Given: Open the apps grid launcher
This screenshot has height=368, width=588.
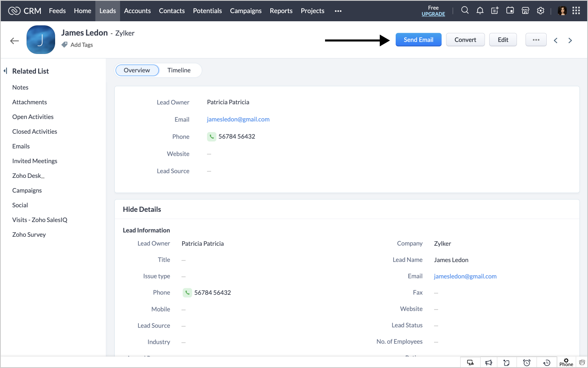Looking at the screenshot, I should pyautogui.click(x=576, y=11).
